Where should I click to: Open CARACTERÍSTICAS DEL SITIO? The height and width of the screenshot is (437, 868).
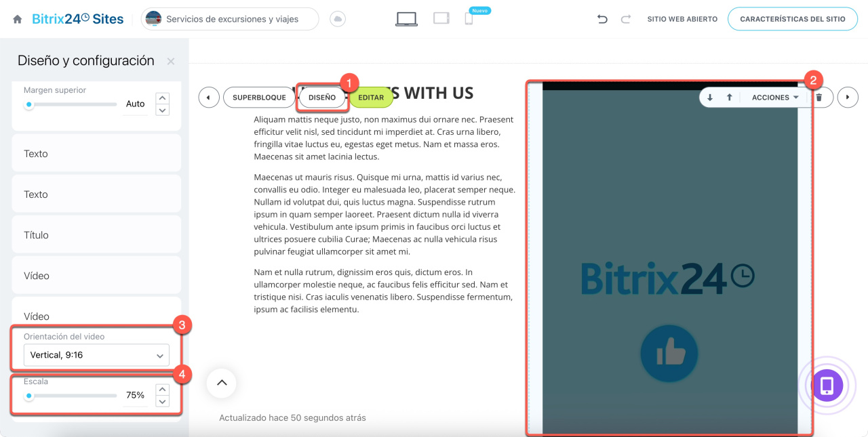point(793,19)
